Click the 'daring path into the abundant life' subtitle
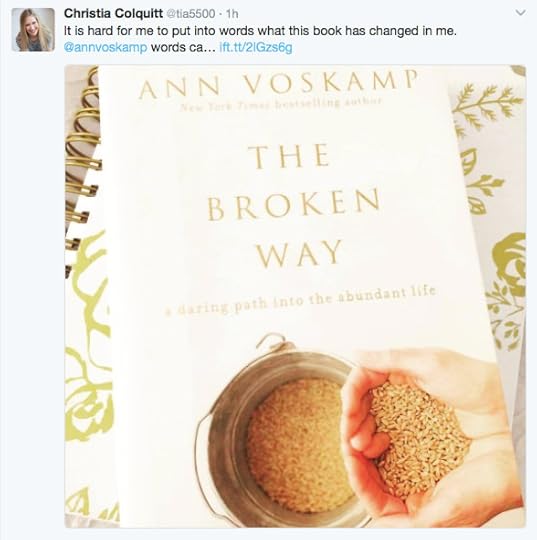 coord(300,301)
